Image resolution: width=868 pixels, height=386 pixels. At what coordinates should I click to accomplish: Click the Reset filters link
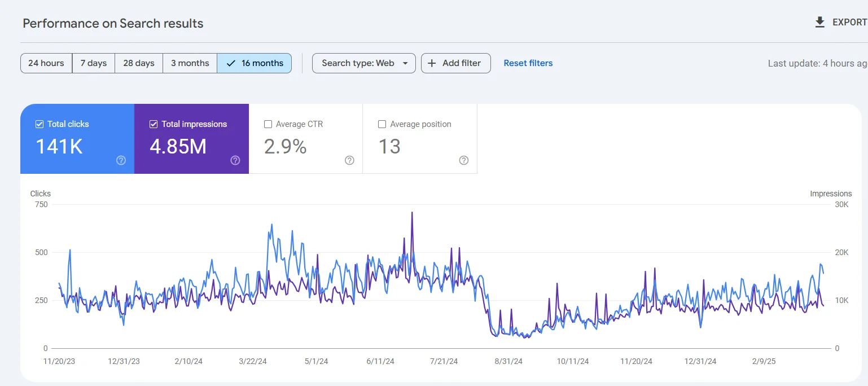pyautogui.click(x=528, y=63)
